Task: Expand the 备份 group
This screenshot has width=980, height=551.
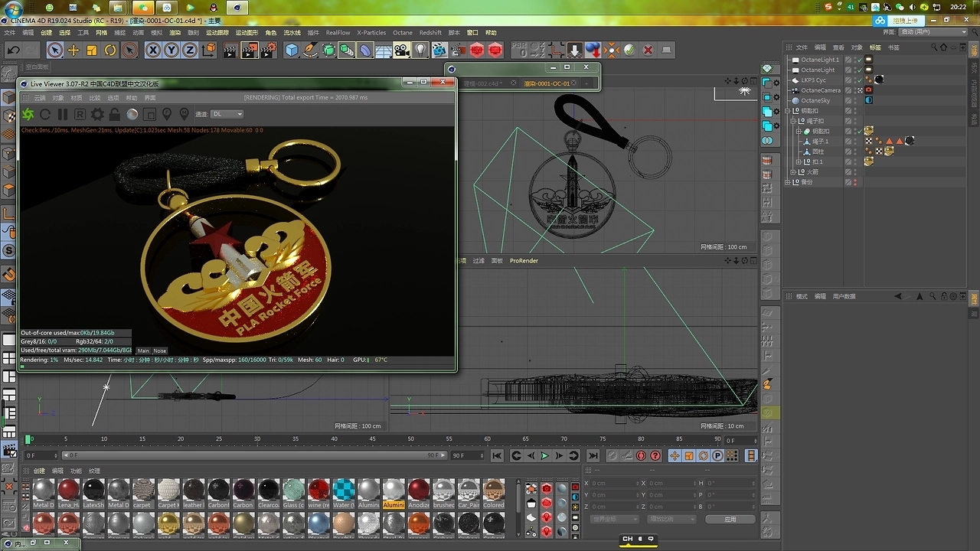Action: pos(789,182)
